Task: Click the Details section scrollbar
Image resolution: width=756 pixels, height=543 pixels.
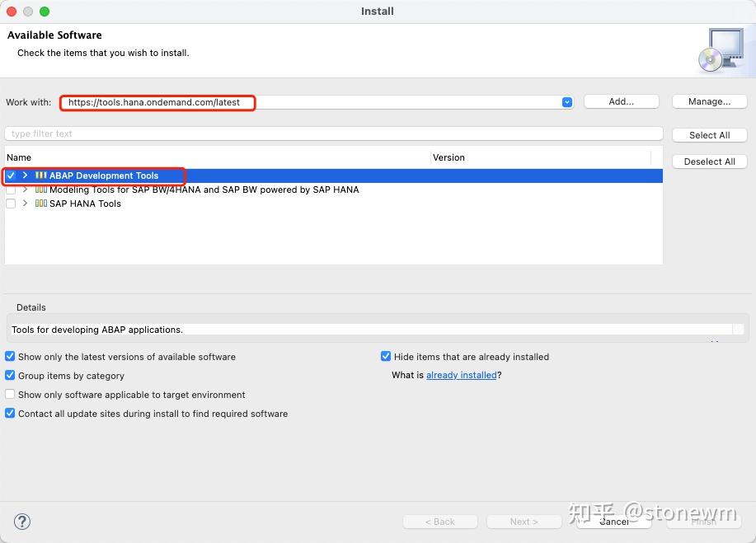Action: coord(740,329)
